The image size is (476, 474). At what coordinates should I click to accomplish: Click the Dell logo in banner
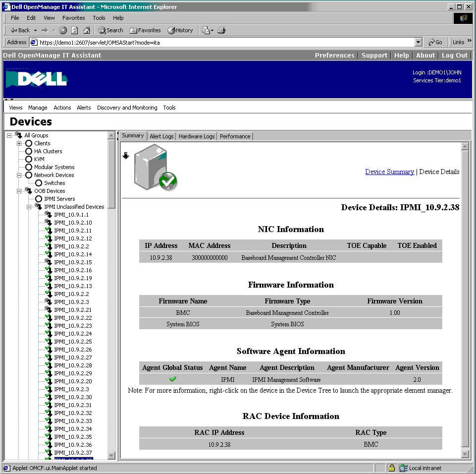coord(37,79)
